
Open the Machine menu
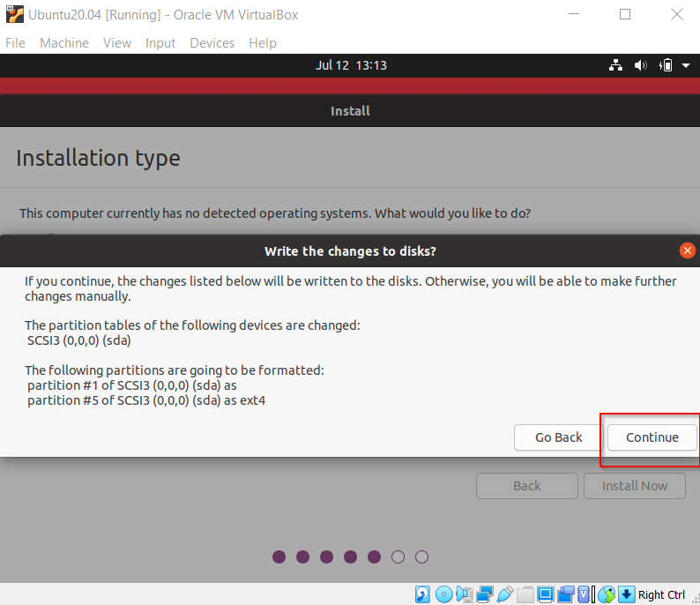pos(64,42)
